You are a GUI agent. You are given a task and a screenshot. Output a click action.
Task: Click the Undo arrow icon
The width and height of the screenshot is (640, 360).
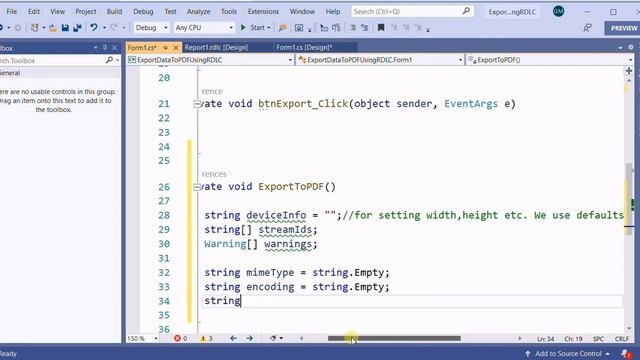[94, 27]
